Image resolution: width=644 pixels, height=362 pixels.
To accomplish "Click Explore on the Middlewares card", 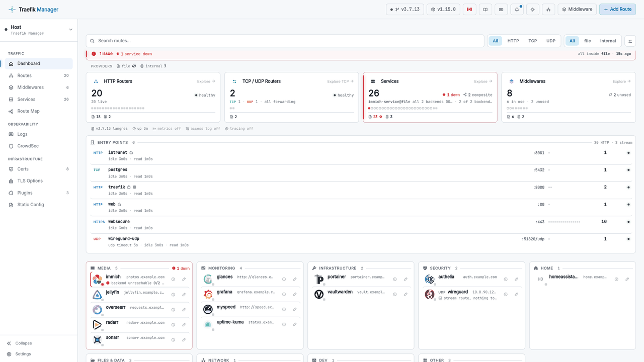I will click(x=621, y=81).
